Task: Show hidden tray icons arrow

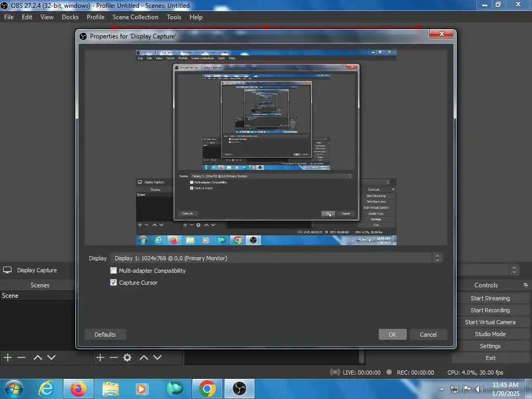Action: pos(442,389)
